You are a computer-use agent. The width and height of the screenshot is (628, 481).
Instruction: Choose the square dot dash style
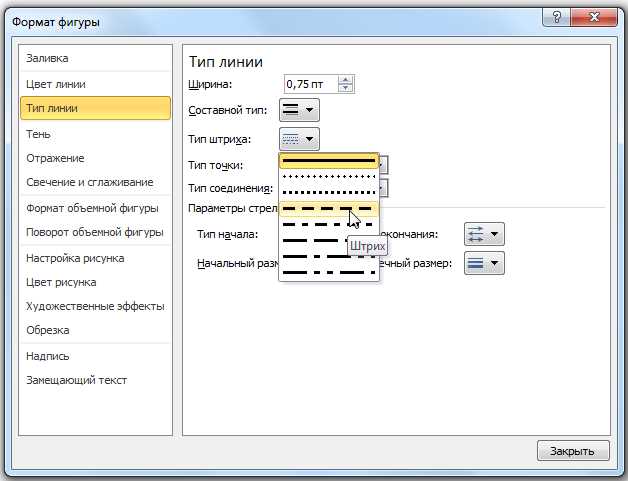[329, 193]
